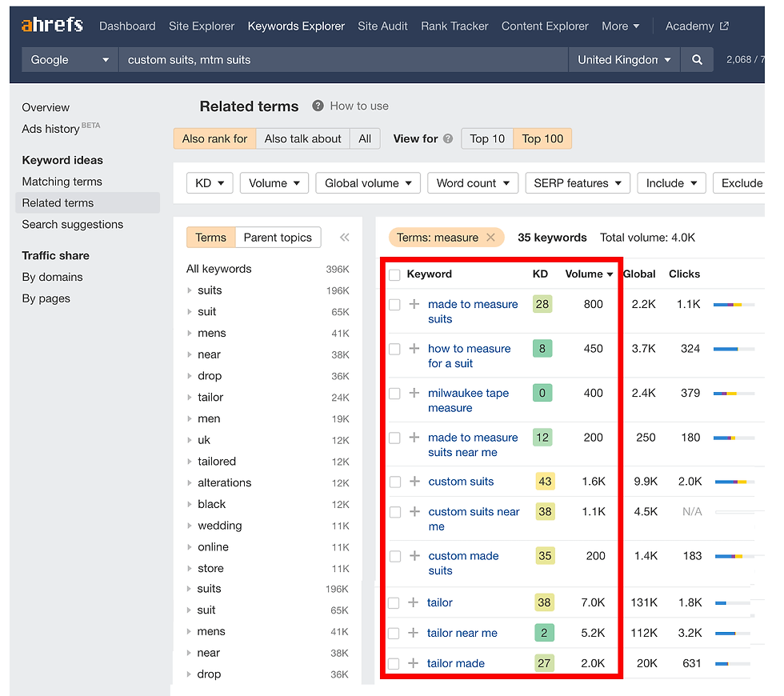The width and height of the screenshot is (784, 696).
Task: Expand the tailor term in terms list
Action: point(190,398)
